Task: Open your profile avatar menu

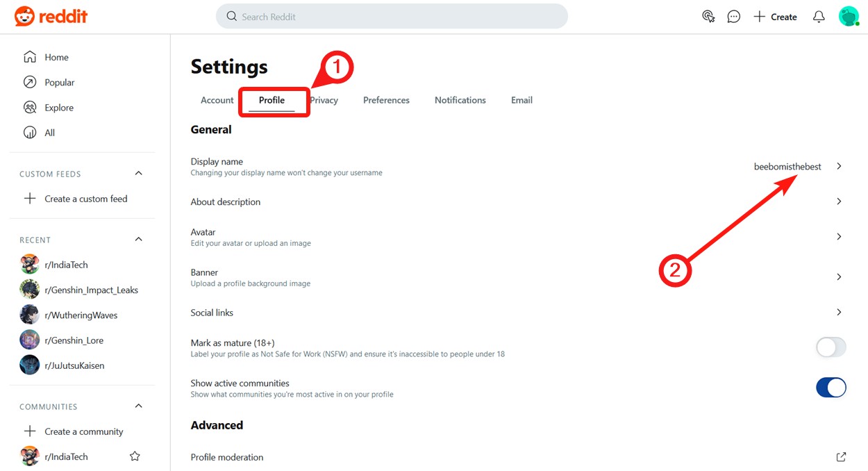Action: coord(849,16)
